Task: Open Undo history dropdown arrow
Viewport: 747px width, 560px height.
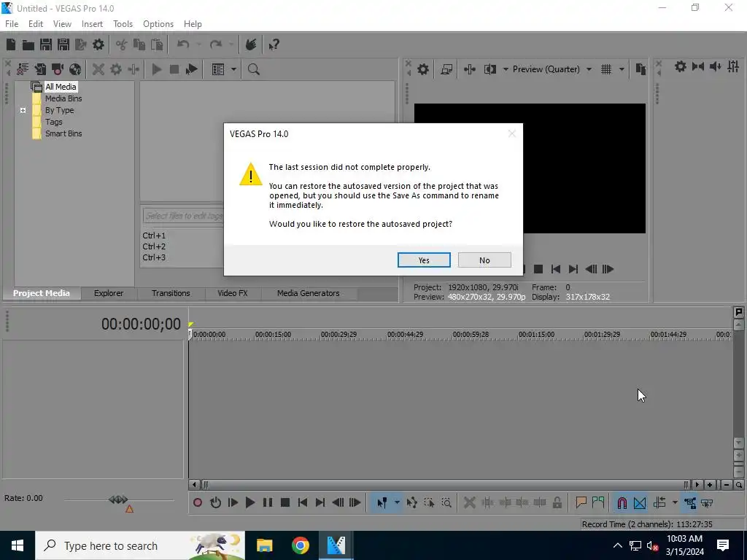Action: (199, 44)
